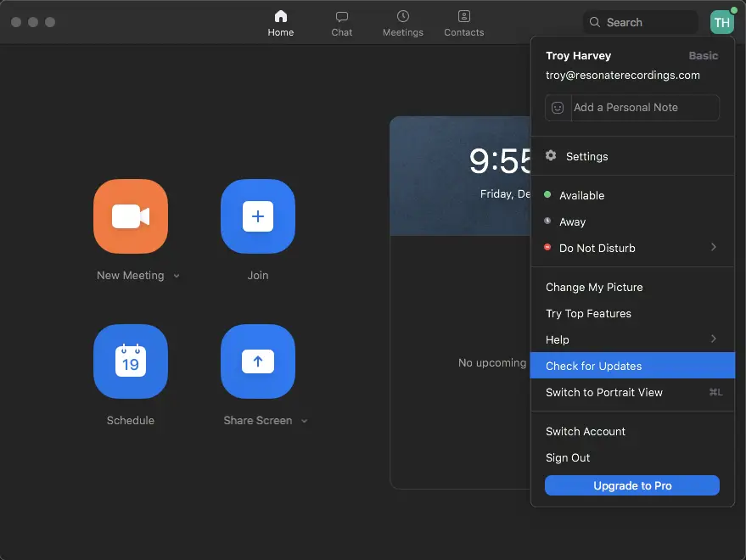Open the Contacts tab icon
This screenshot has height=560, width=746.
pos(463,17)
